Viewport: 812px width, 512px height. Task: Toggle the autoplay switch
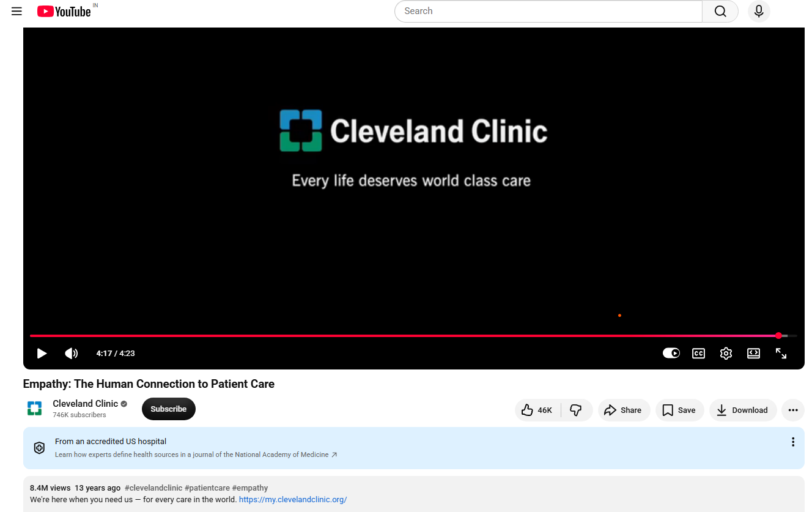[671, 353]
